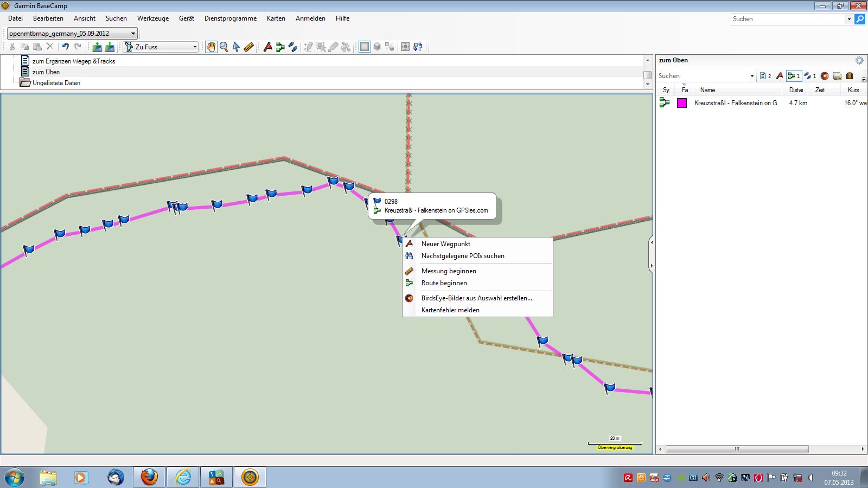Click Delete X icon in toolbar
Image resolution: width=868 pixels, height=488 pixels.
(x=50, y=47)
